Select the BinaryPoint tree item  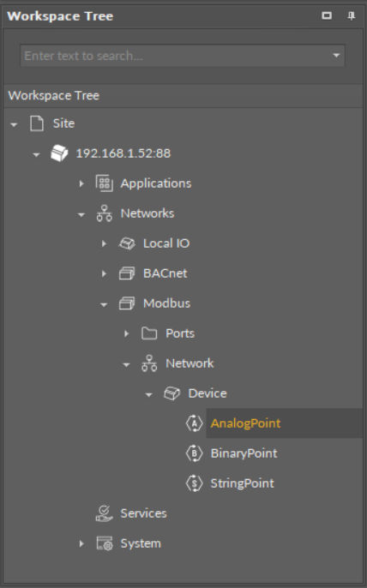coord(244,453)
